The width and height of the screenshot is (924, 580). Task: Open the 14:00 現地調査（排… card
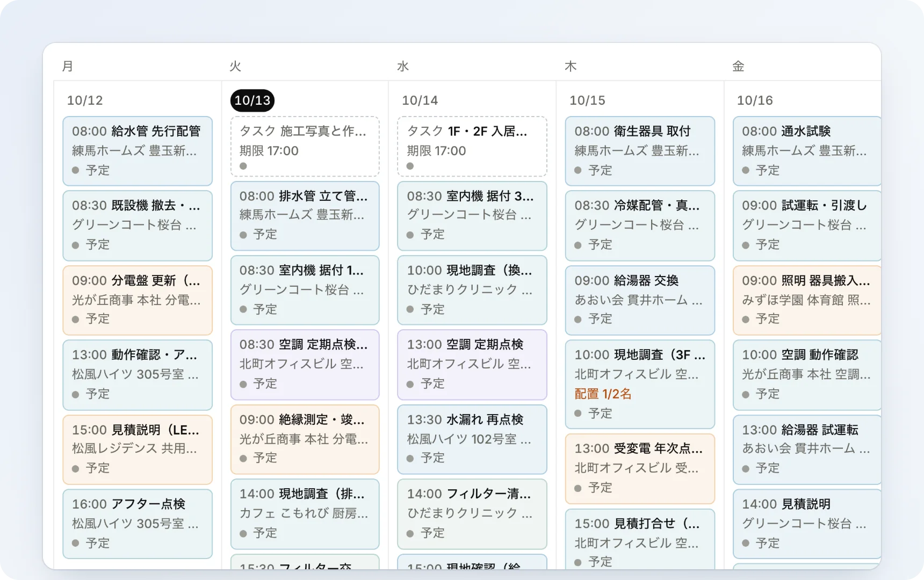coord(305,514)
